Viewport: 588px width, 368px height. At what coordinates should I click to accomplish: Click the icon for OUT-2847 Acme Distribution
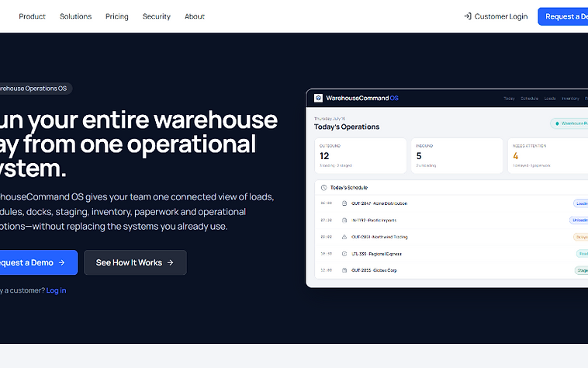(x=344, y=203)
